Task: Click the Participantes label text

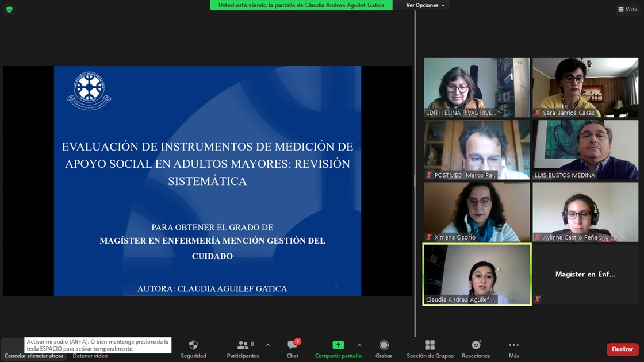Action: (243, 356)
